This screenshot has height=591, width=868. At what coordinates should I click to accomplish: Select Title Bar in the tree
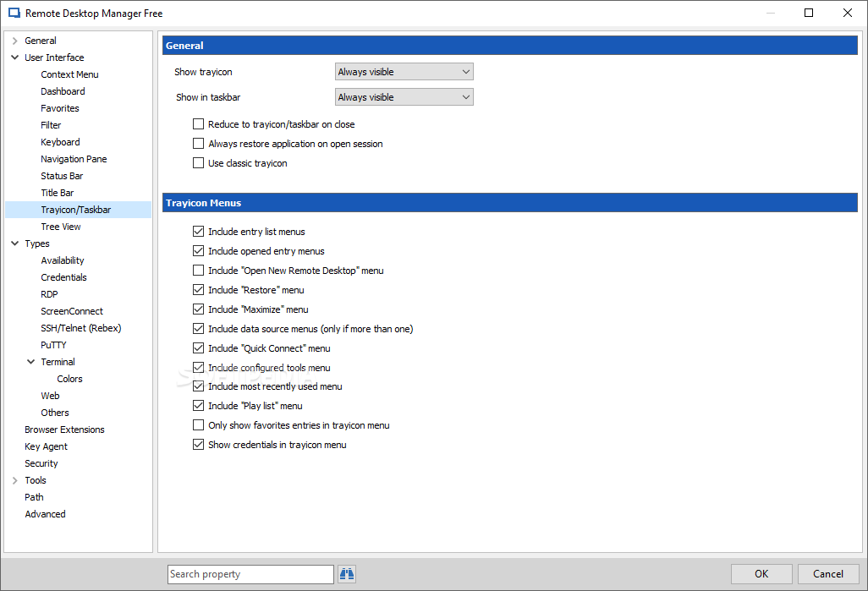click(57, 193)
